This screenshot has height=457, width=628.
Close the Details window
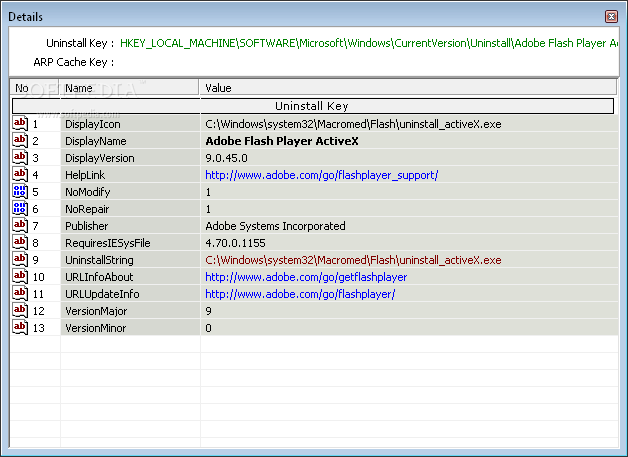611,16
